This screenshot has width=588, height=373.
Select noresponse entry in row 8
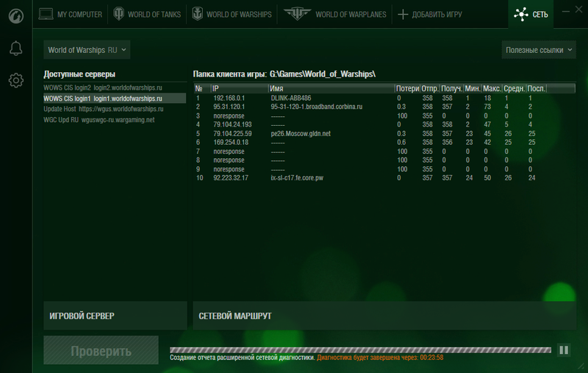coord(229,160)
